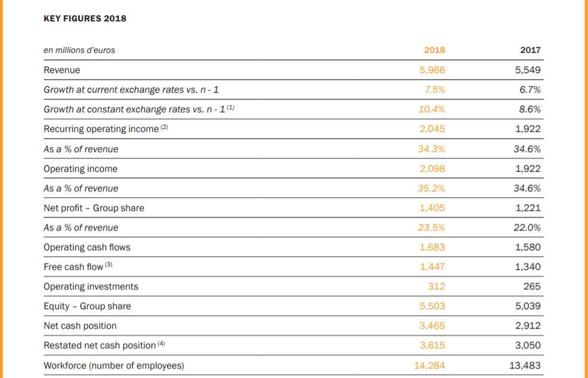
Task: Select the 'en millions d'euros' unit label
Action: pos(79,50)
